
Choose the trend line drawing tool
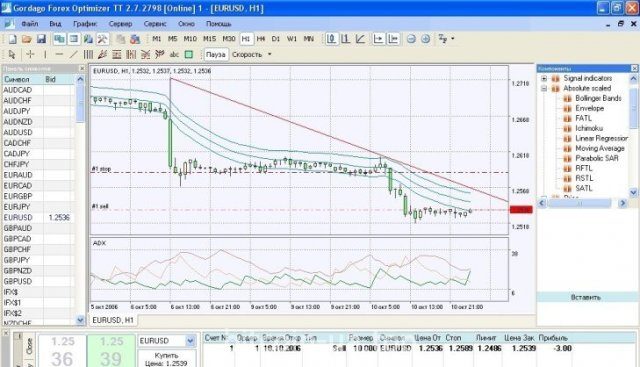(73, 54)
